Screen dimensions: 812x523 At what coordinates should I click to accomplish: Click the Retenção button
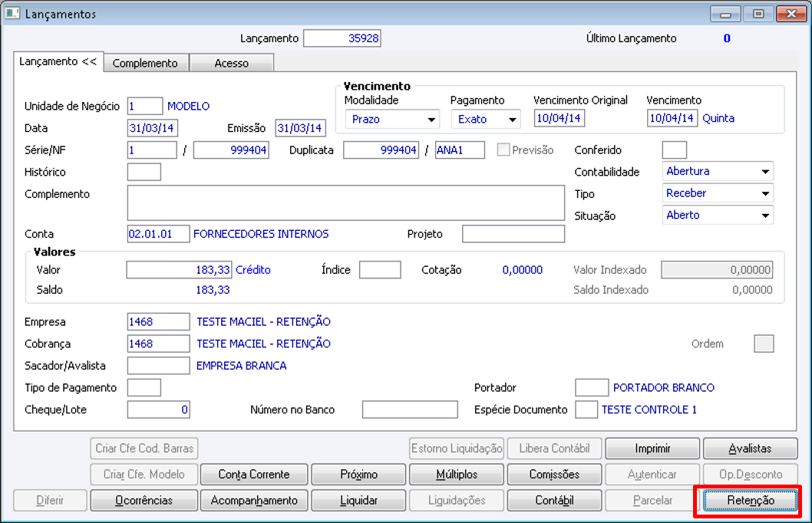tap(751, 501)
